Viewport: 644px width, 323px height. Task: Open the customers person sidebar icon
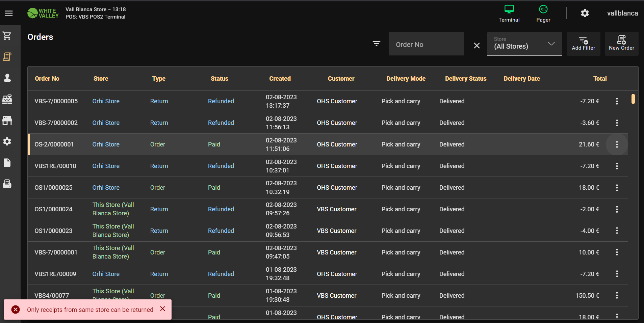click(x=7, y=78)
